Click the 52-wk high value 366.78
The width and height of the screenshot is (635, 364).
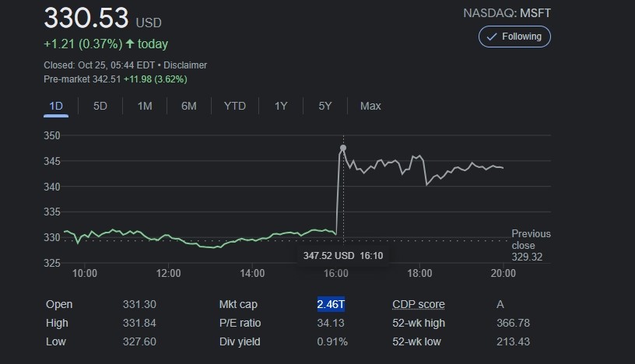click(x=513, y=323)
